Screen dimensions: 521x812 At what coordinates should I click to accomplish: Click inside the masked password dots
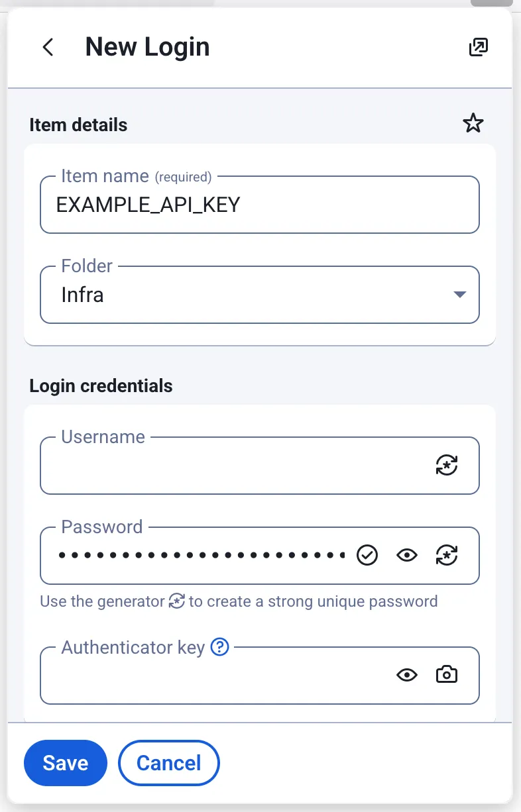[x=199, y=556]
